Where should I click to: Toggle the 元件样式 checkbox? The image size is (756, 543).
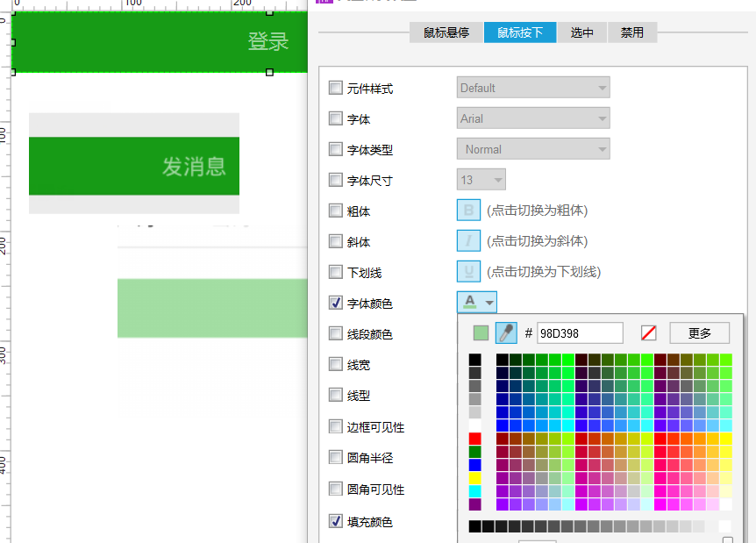[336, 88]
